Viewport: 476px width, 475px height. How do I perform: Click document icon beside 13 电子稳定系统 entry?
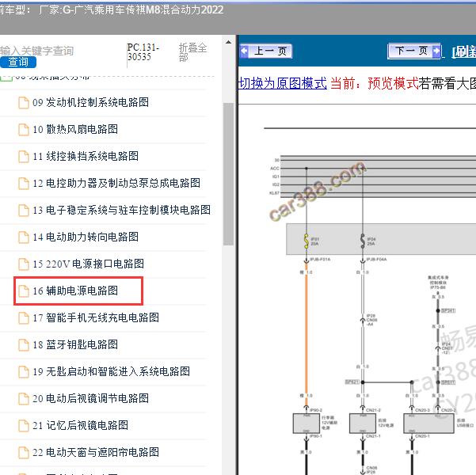coord(24,211)
